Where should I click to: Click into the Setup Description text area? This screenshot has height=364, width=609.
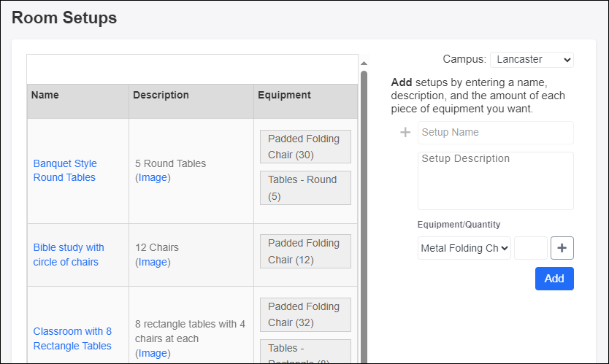(495, 180)
